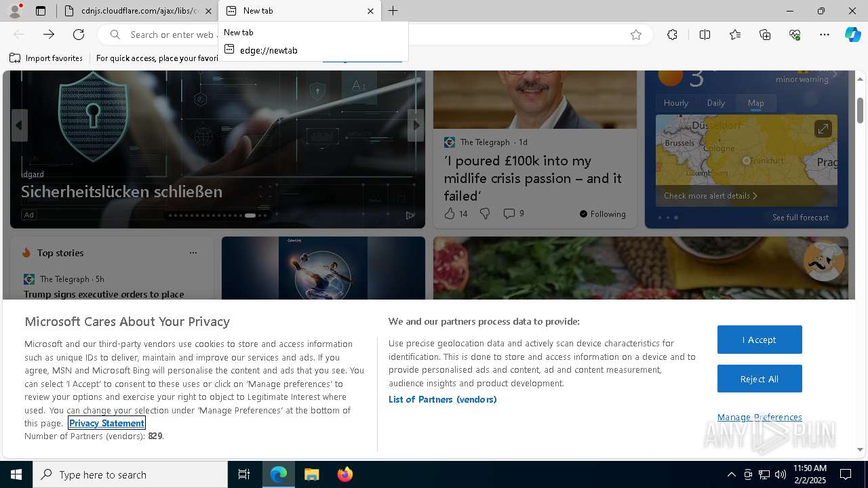
Task: Show hidden system tray icons
Action: tap(731, 474)
